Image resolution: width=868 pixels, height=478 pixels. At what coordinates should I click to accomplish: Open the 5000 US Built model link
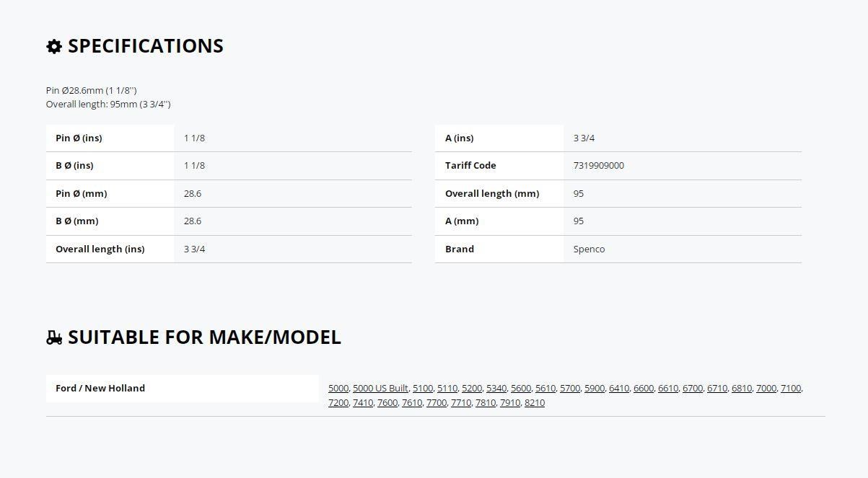coord(380,388)
